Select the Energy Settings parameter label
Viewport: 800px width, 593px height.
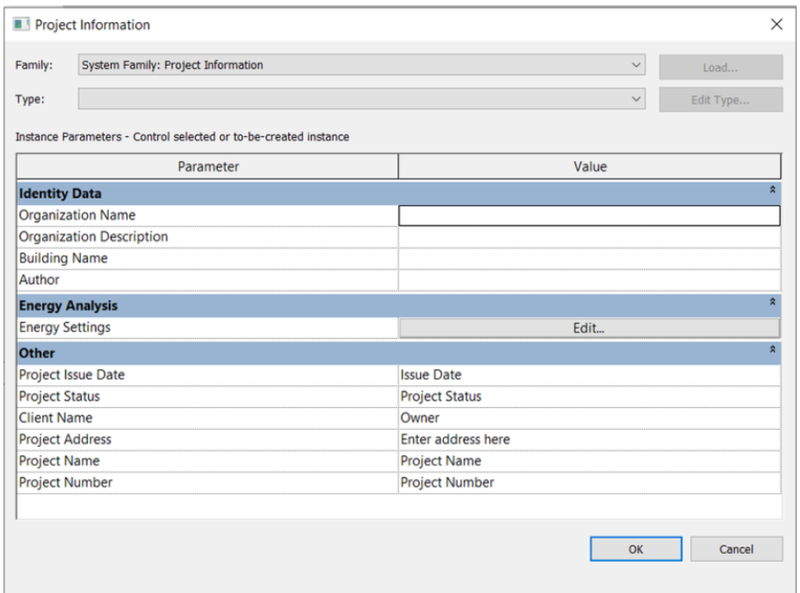pos(65,327)
